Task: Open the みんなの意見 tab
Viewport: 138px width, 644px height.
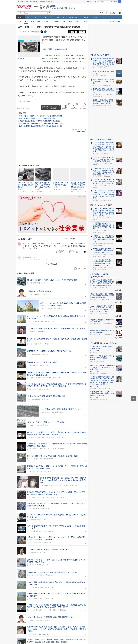Action: 73,17
